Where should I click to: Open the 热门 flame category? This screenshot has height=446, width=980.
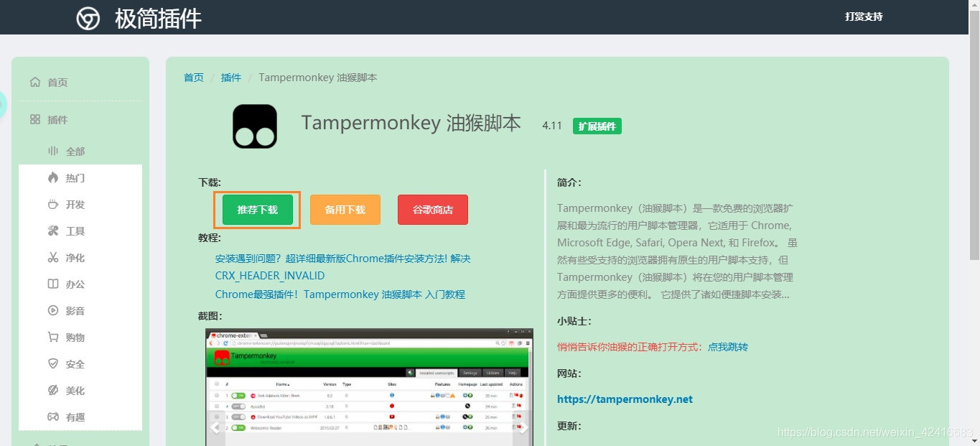coord(66,178)
